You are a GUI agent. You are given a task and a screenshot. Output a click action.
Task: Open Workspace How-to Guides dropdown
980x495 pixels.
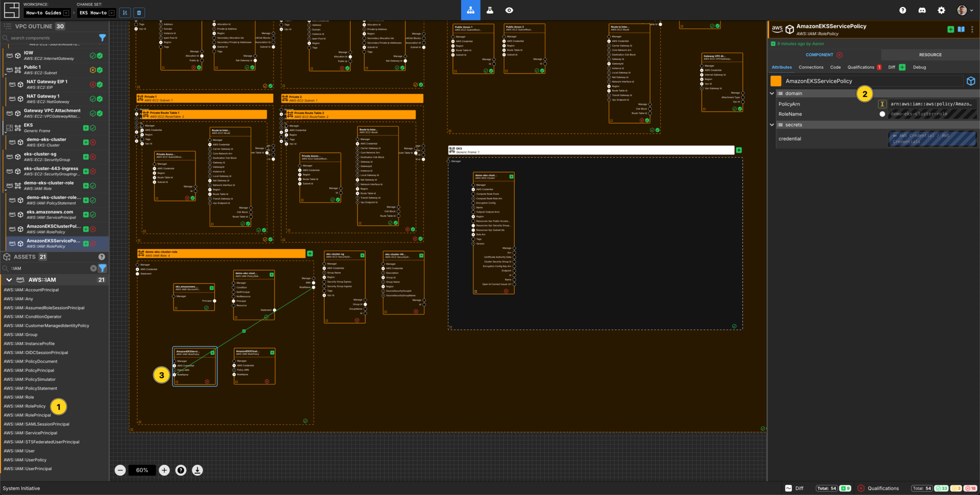point(46,13)
